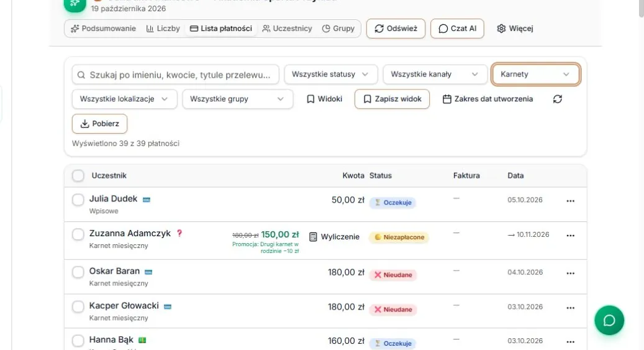Click Nieudane status badge for Oskar Baran
The height and width of the screenshot is (350, 644).
393,275
